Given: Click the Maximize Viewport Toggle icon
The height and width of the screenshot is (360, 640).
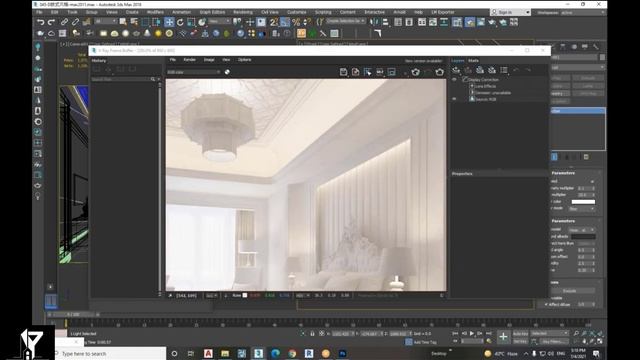Looking at the screenshot, I should [600, 341].
